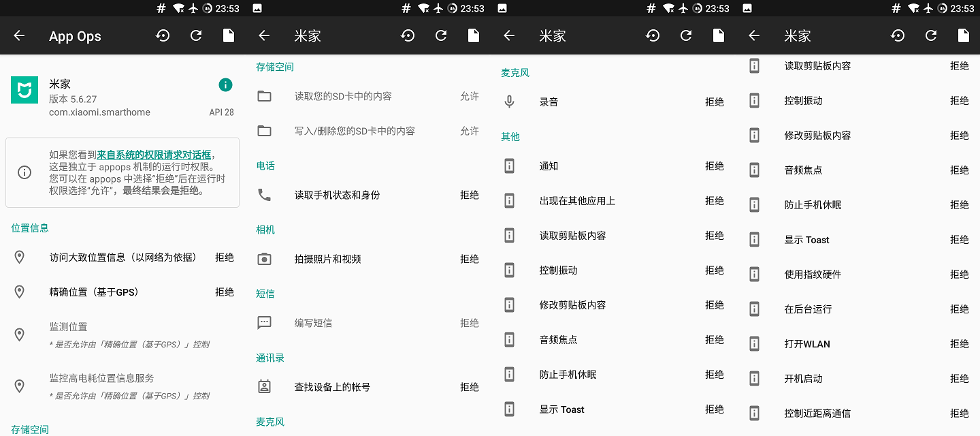Tap the com.xiaomi.smarthome package name
The height and width of the screenshot is (436, 980).
pyautogui.click(x=99, y=112)
